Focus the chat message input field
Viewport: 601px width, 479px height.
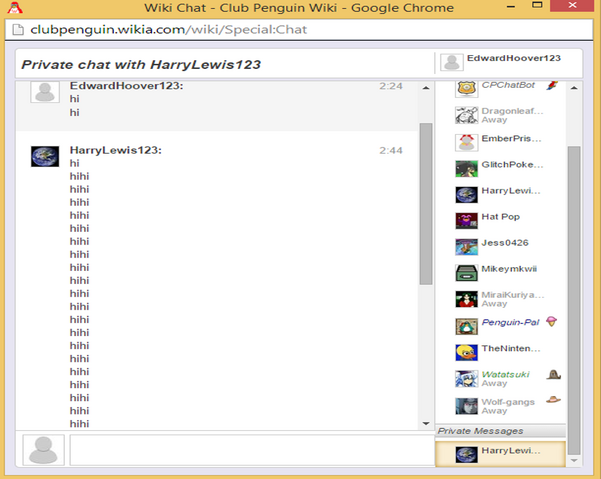252,450
